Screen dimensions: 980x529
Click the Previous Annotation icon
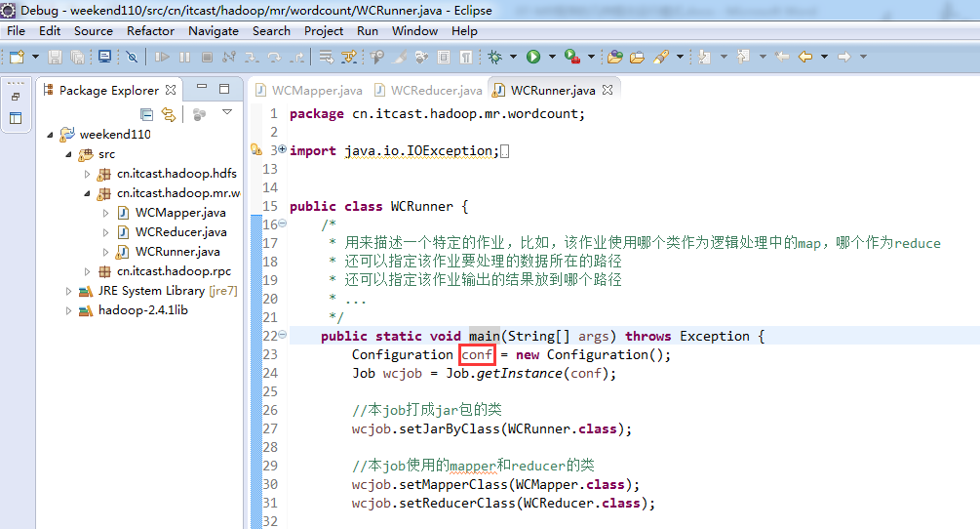743,57
